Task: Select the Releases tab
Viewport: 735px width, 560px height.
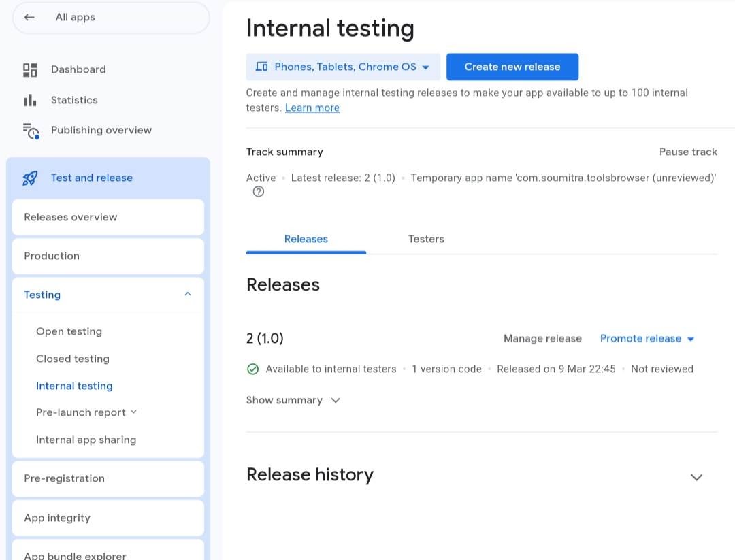Action: pos(306,239)
